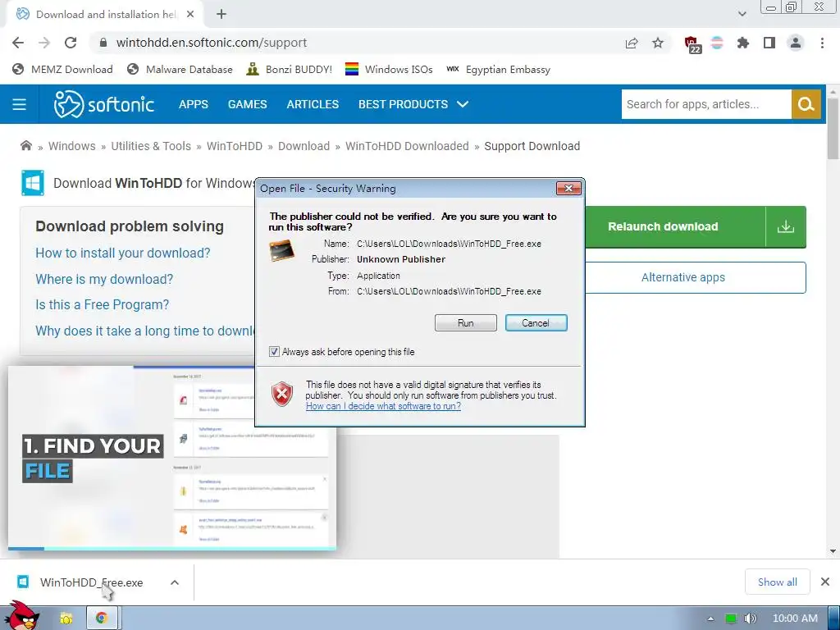This screenshot has height=630, width=840.
Task: Open the Extensions puzzle piece menu
Action: tap(742, 43)
